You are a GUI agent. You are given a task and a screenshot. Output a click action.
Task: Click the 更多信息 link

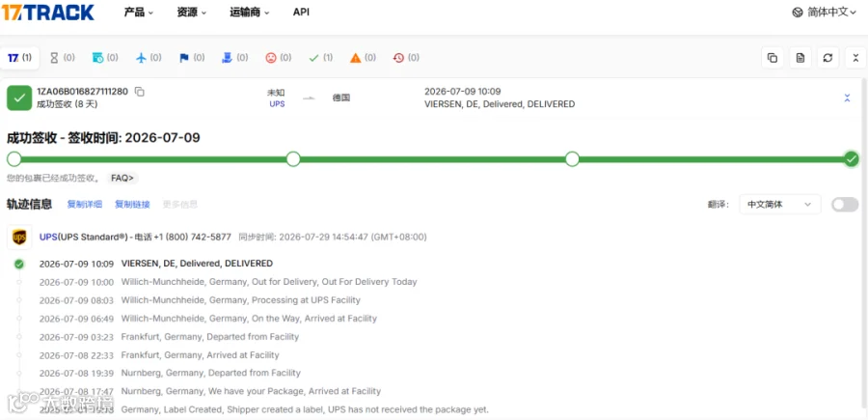[x=180, y=205]
